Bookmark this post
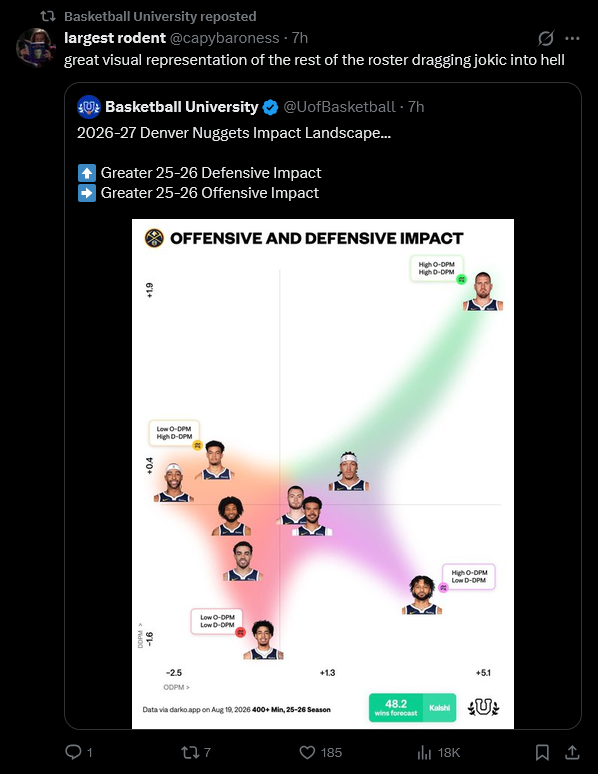The image size is (598, 774). tap(542, 752)
